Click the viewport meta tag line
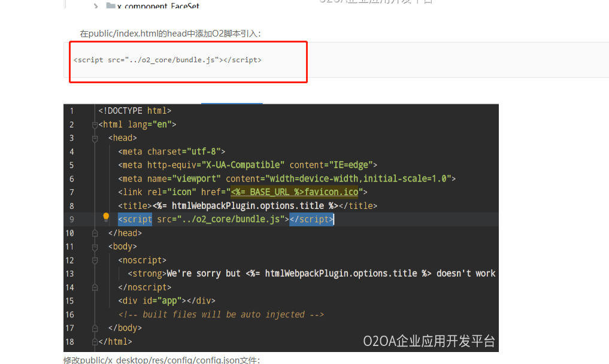Viewport: 609px width, 364px height. tap(287, 178)
